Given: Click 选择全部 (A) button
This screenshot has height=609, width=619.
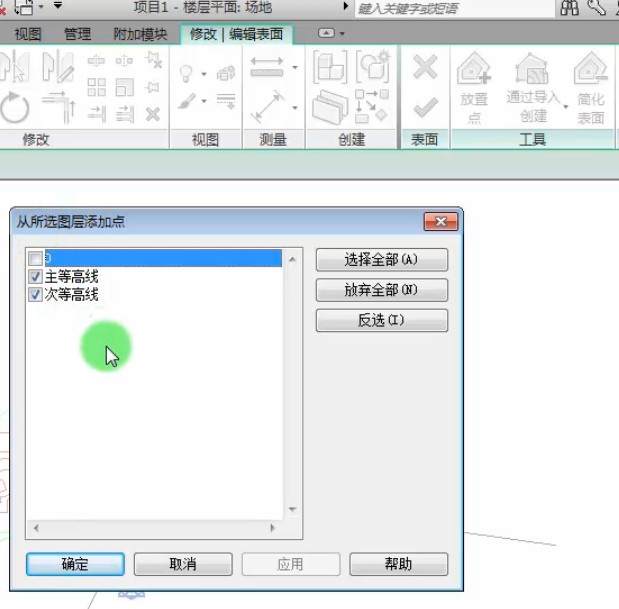Looking at the screenshot, I should pos(381,259).
